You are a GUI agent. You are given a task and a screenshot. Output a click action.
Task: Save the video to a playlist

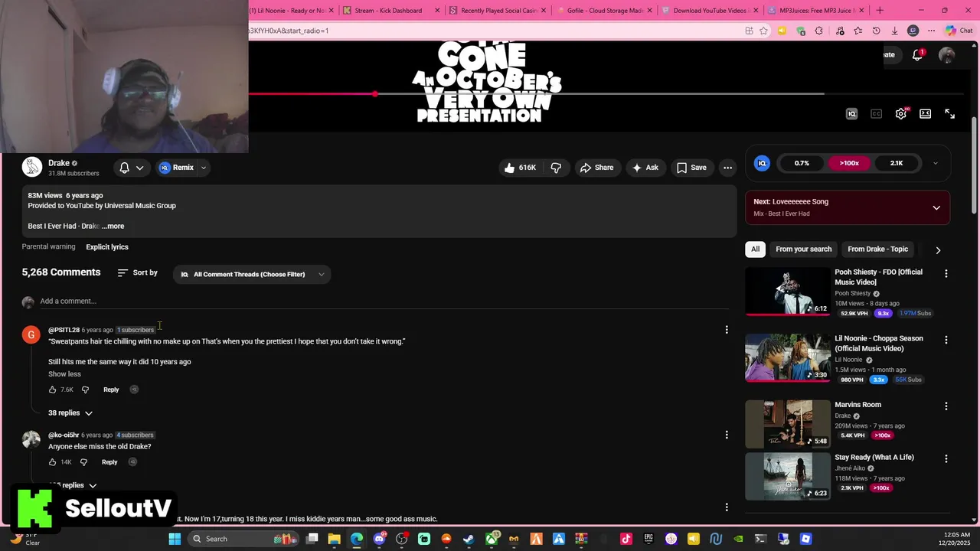[691, 168]
